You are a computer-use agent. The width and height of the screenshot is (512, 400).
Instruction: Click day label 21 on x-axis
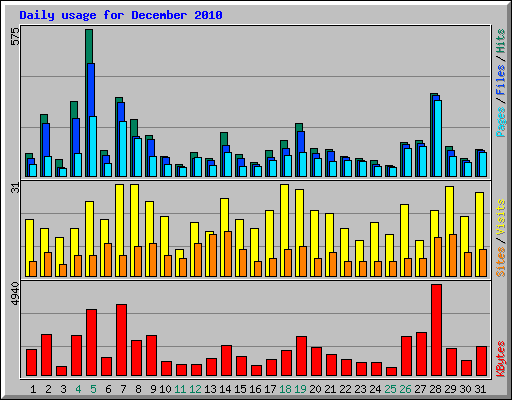pos(330,389)
